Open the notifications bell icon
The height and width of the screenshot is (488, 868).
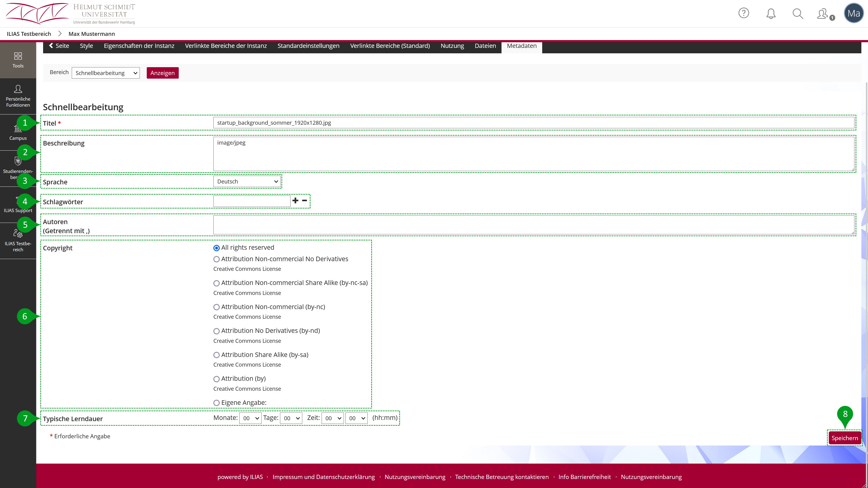pyautogui.click(x=771, y=14)
